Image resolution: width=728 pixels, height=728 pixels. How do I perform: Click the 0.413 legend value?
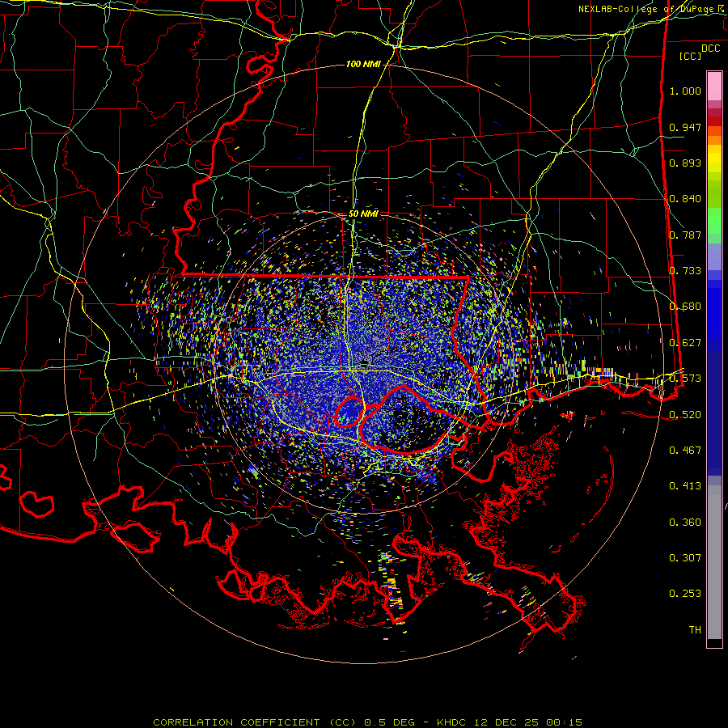[685, 486]
